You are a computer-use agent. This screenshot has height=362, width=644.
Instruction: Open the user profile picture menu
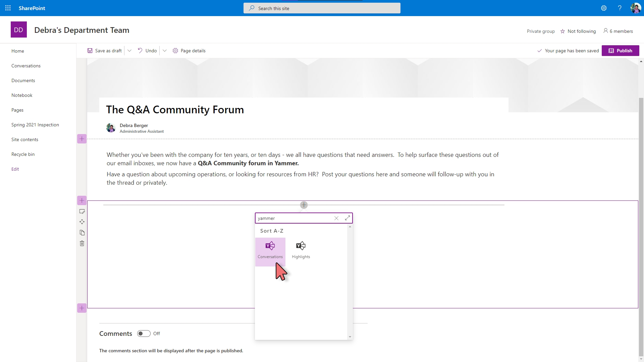(635, 8)
